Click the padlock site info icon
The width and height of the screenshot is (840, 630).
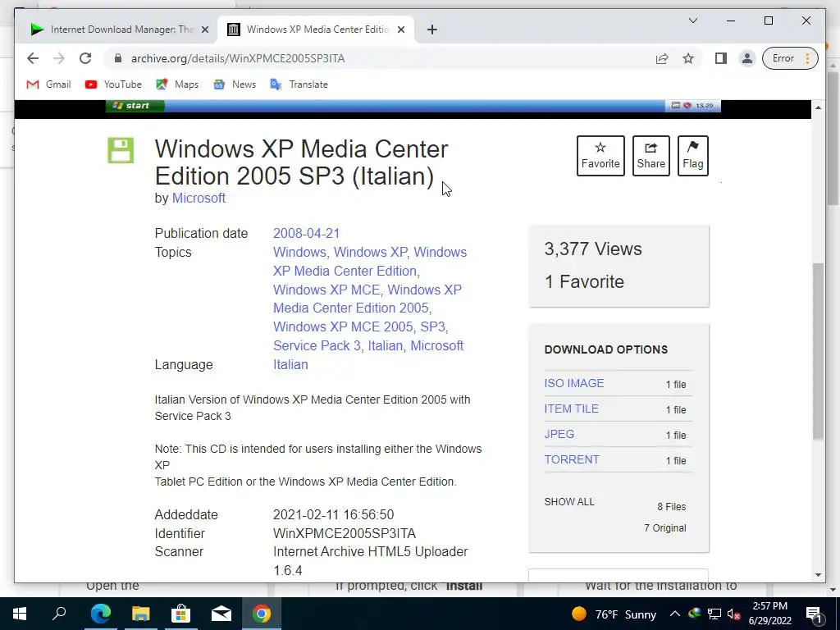tap(118, 58)
